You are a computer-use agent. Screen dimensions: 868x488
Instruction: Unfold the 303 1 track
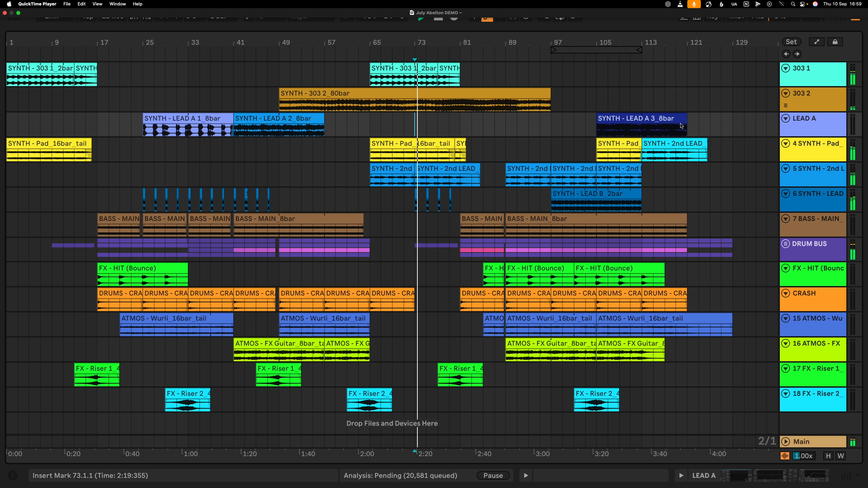[786, 68]
